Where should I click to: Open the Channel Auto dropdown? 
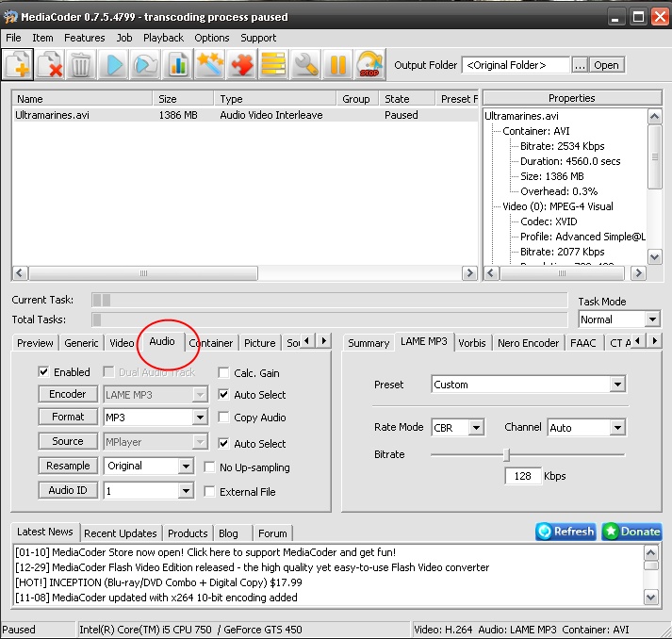[x=617, y=427]
